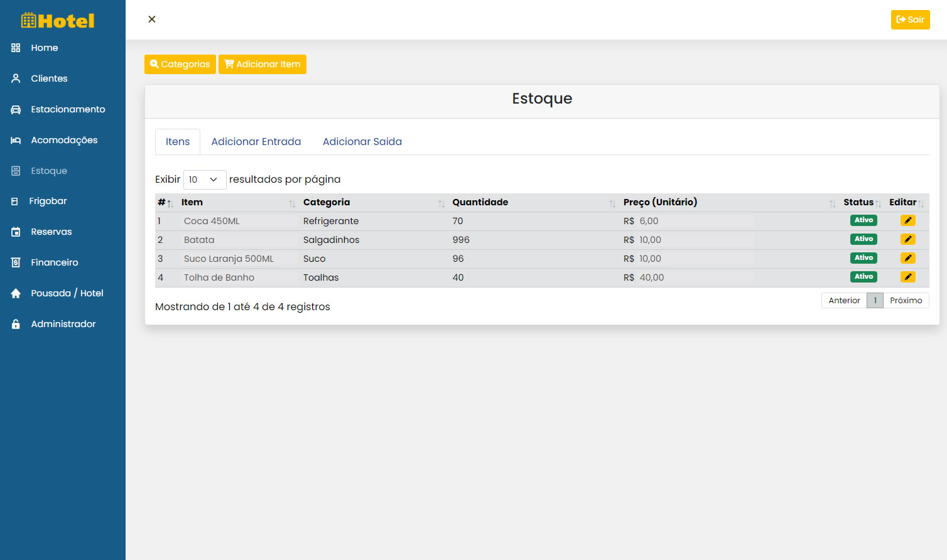
Task: Click edit pencil for Tolha de Banho
Action: [x=907, y=277]
